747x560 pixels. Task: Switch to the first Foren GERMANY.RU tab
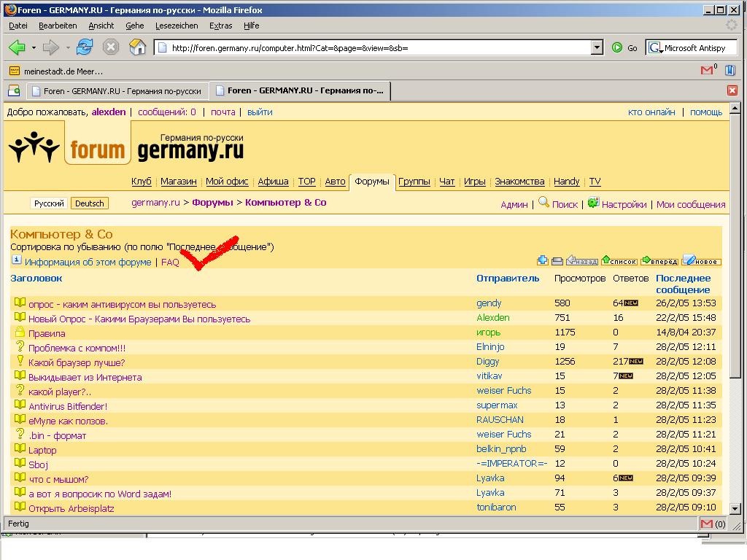pos(117,91)
